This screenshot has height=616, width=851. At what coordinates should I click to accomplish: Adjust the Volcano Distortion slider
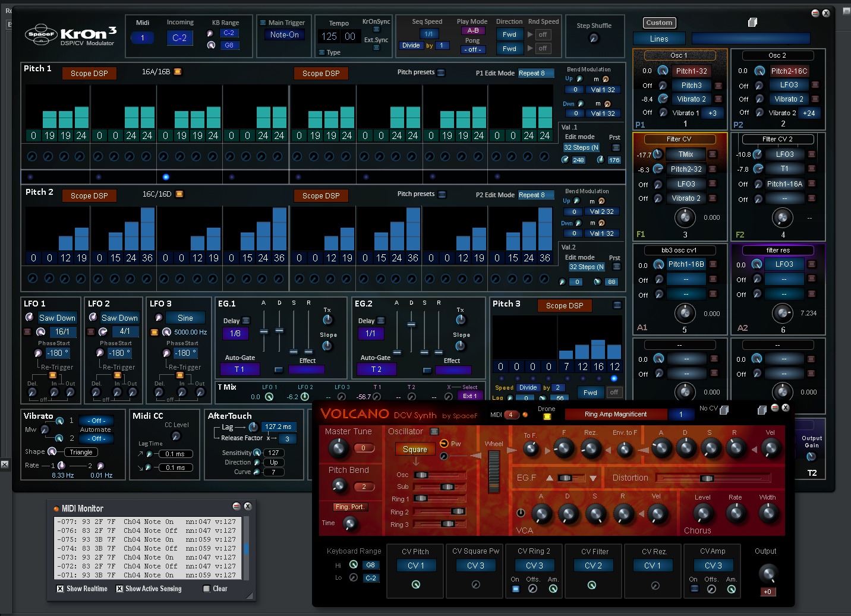(x=707, y=478)
